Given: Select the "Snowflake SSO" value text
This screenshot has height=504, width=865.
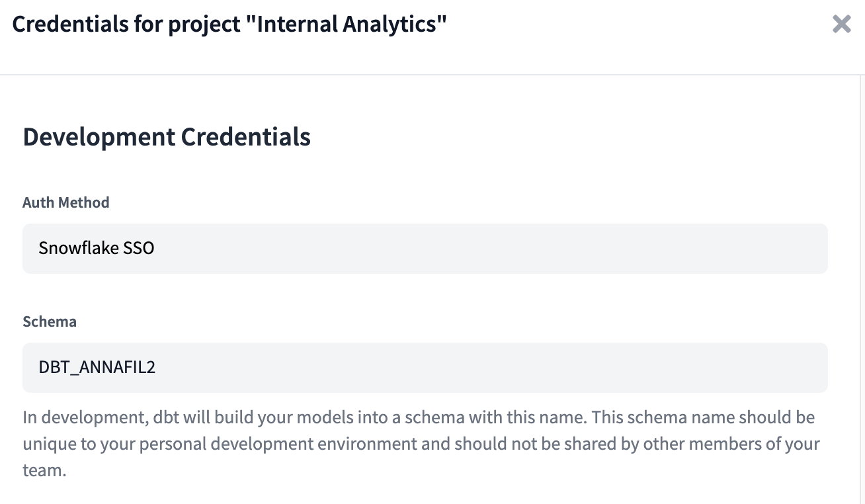Looking at the screenshot, I should coord(97,249).
